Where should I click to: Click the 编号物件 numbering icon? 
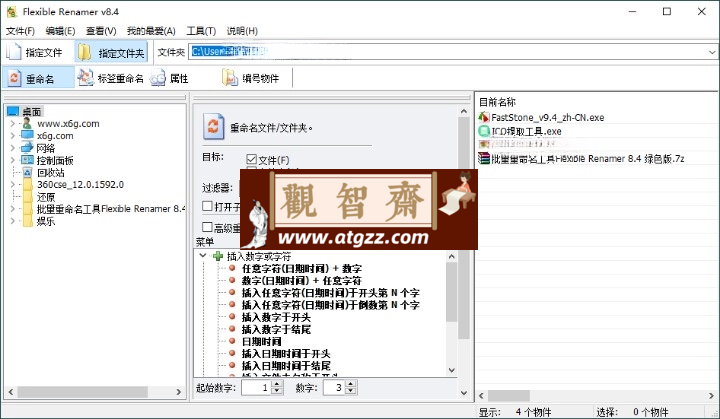pyautogui.click(x=230, y=78)
